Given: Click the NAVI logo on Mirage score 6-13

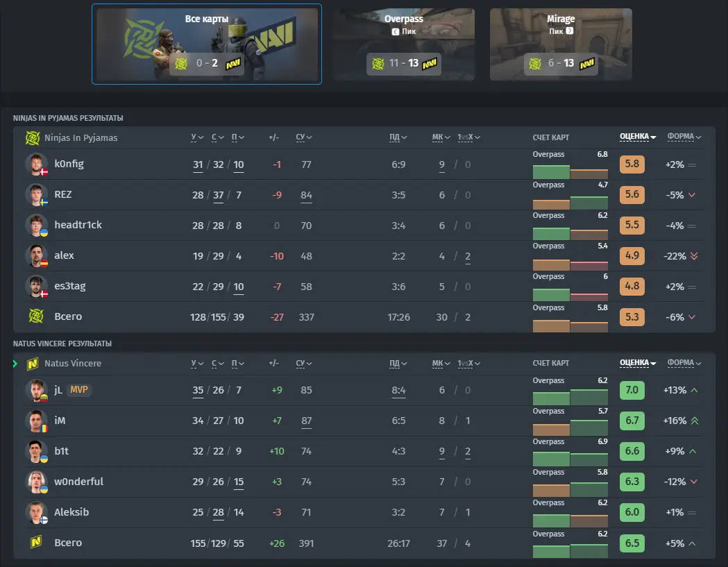Looking at the screenshot, I should tap(587, 64).
